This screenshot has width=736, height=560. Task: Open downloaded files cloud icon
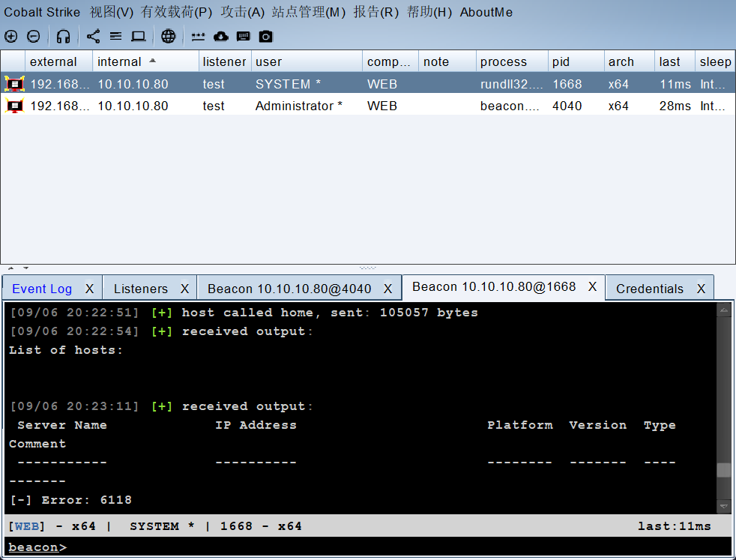220,36
